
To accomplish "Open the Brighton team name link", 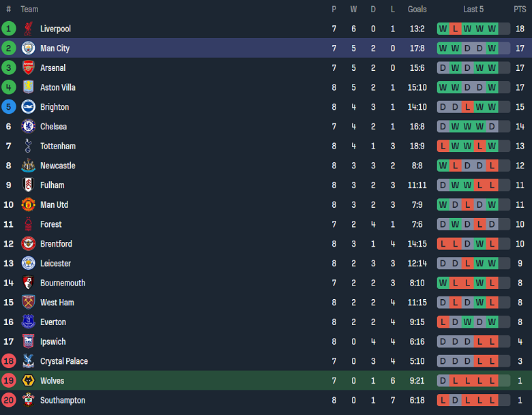I will (55, 107).
